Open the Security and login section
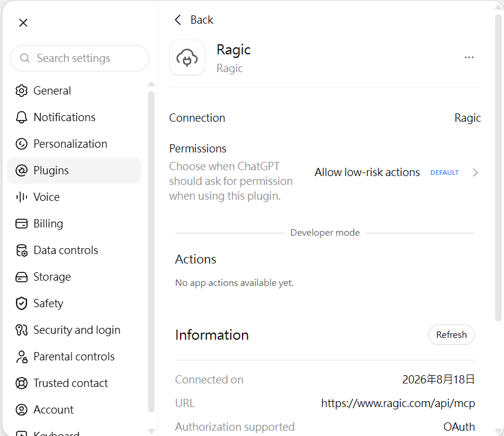 point(74,330)
